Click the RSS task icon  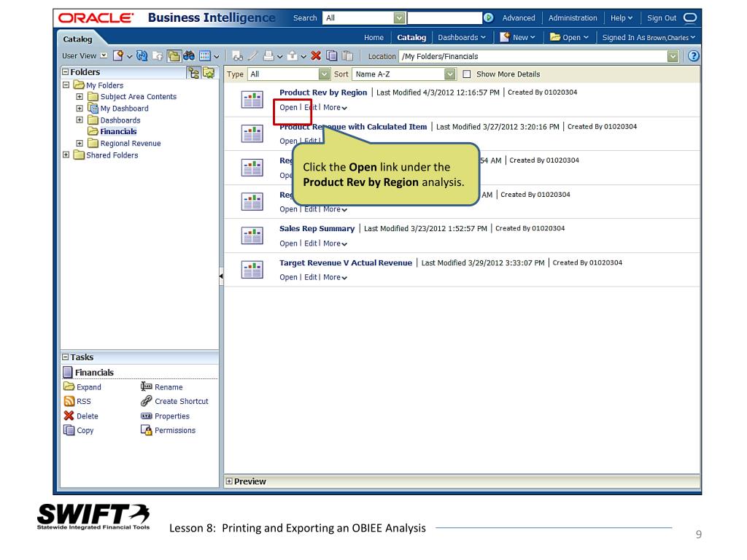pos(69,402)
